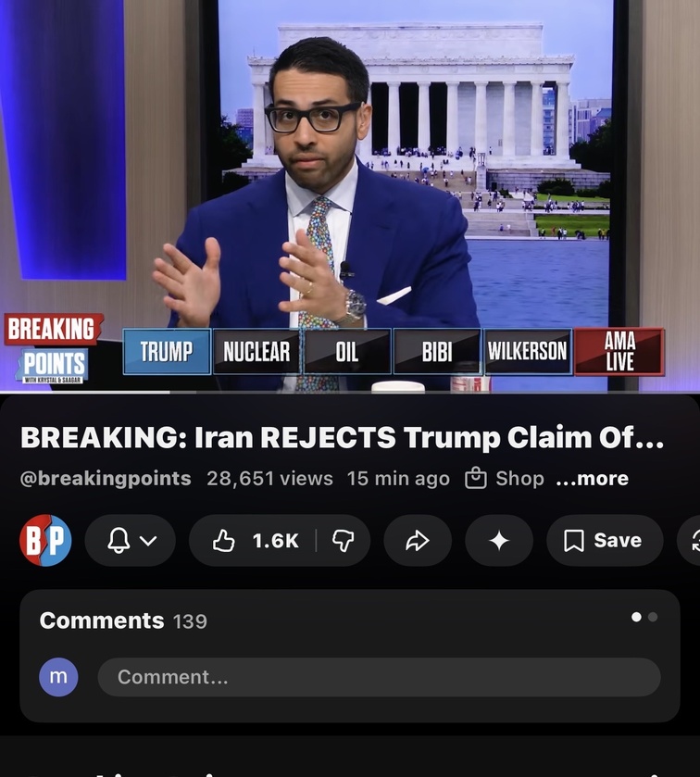The image size is (700, 777).
Task: Switch comment card via page dots
Action: pos(644,617)
